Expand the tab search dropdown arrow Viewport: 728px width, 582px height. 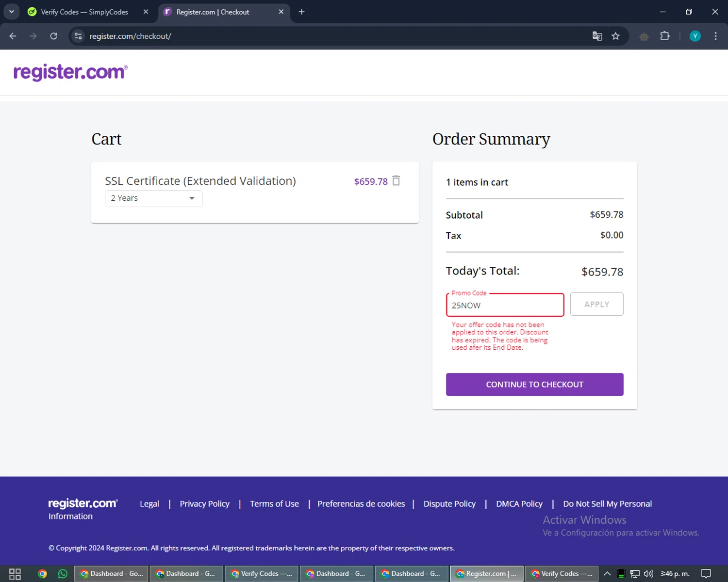[x=11, y=12]
